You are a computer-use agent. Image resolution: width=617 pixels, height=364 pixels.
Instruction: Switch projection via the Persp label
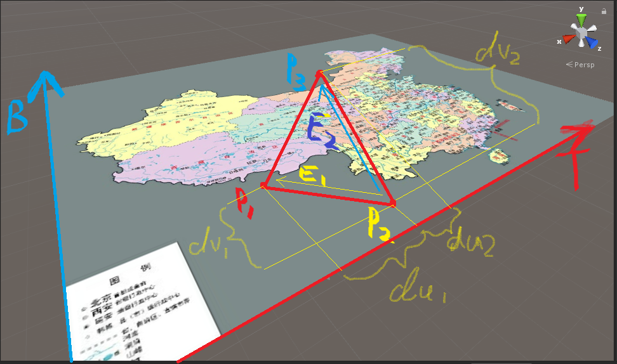pos(580,65)
